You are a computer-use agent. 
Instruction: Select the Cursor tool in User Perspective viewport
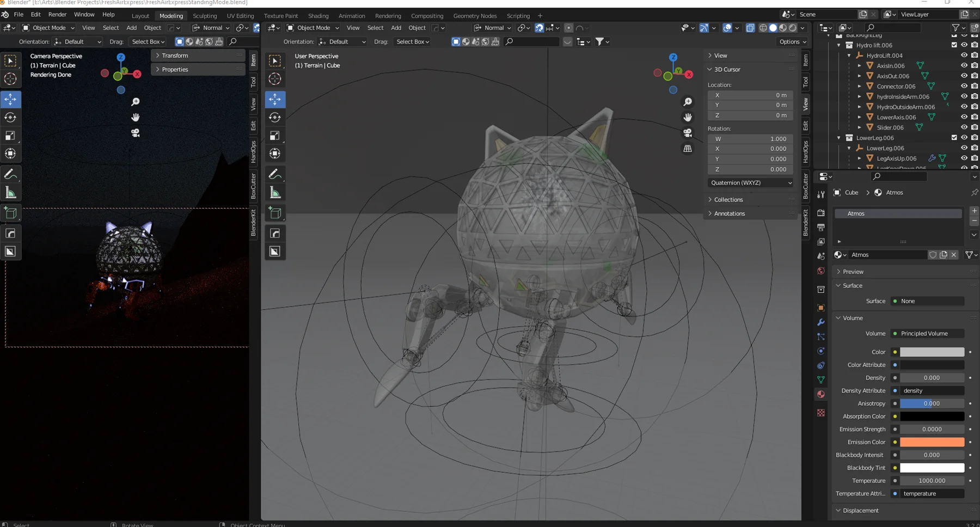tap(275, 79)
